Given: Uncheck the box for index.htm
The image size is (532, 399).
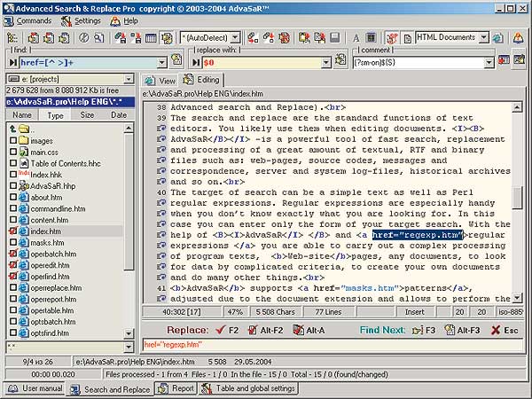Looking at the screenshot, I should tap(13, 231).
